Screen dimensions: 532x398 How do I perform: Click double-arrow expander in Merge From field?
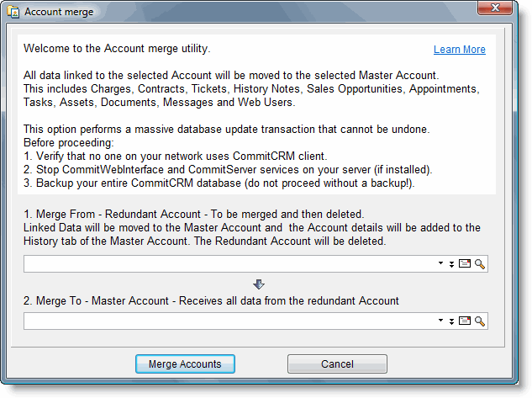[452, 264]
